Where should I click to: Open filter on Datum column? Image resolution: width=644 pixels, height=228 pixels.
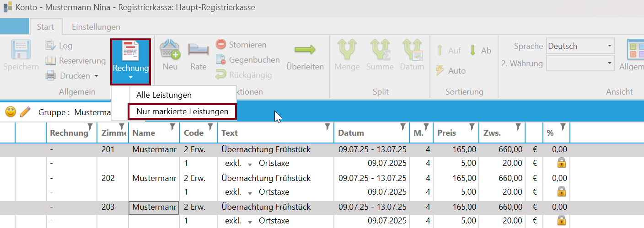402,127
